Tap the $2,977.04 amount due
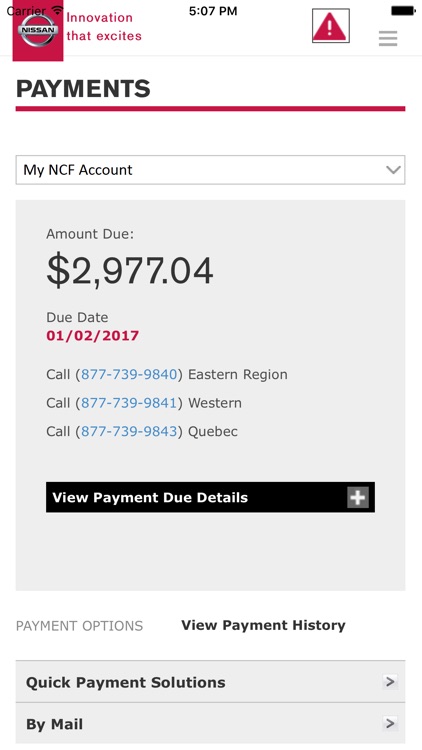The width and height of the screenshot is (422, 750). (x=130, y=271)
